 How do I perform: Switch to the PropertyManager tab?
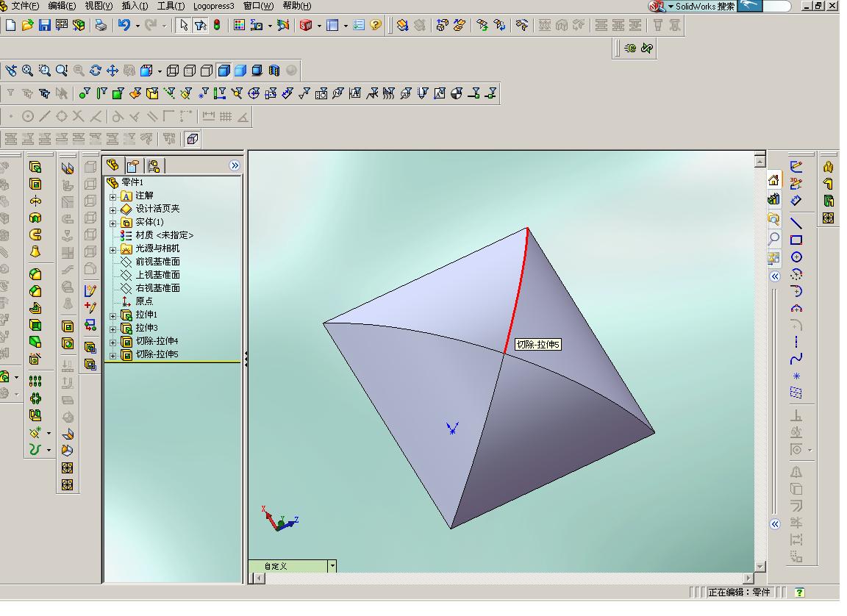[x=133, y=165]
